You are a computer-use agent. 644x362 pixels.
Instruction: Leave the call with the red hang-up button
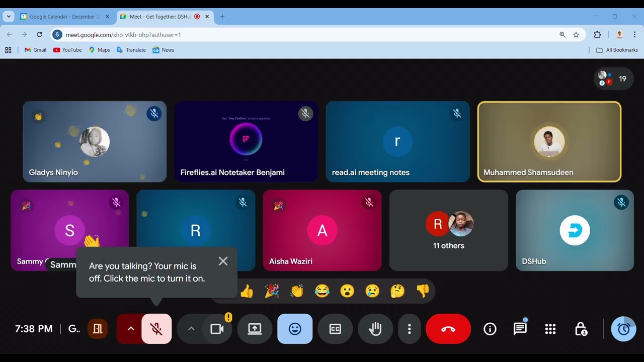click(x=448, y=329)
